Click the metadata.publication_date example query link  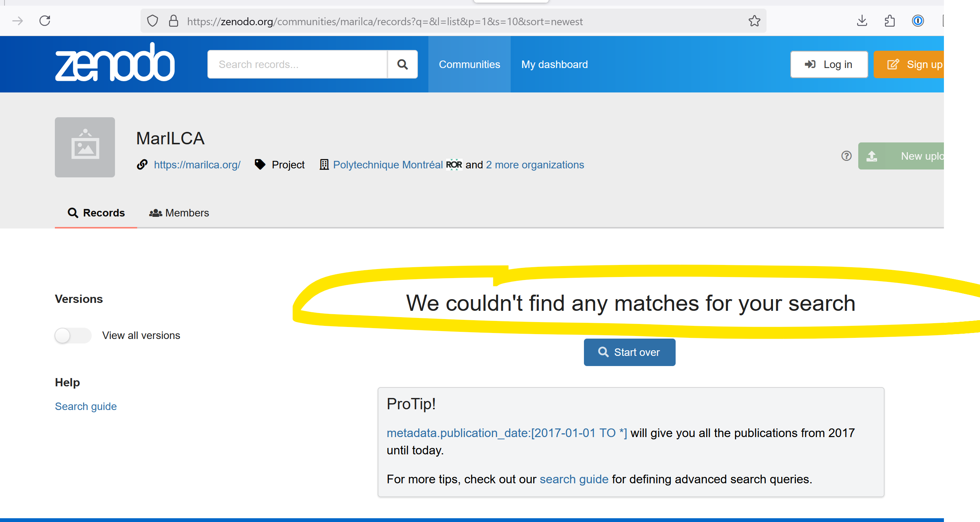tap(507, 433)
